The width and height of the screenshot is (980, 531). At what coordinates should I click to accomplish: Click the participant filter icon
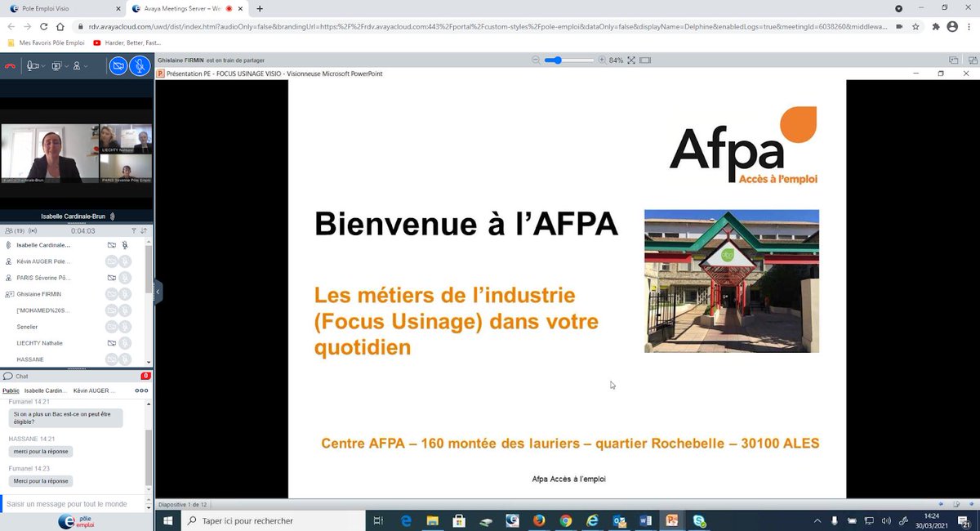coord(133,231)
